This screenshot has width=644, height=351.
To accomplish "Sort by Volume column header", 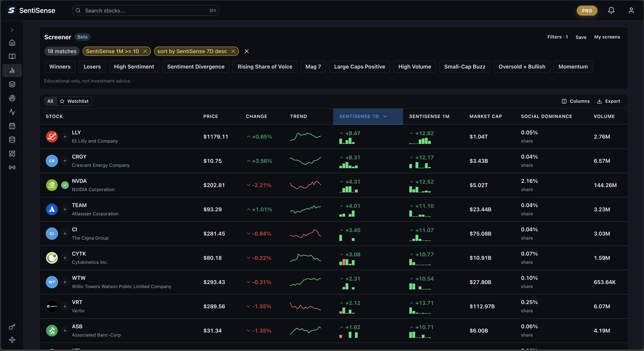I will [604, 117].
